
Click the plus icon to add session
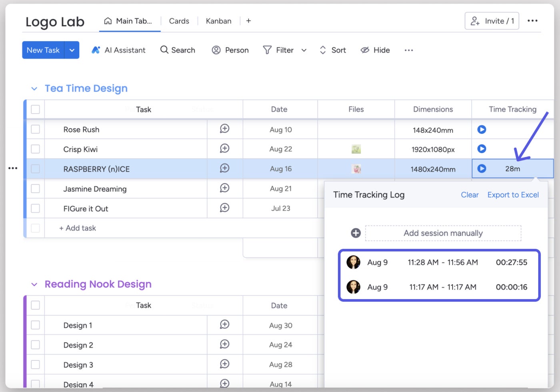click(356, 233)
